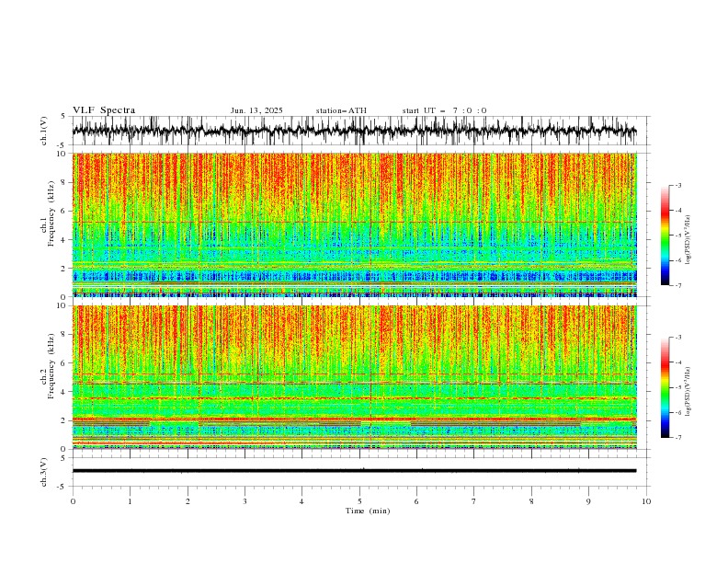
Task: Click the "ch.3(V)" axis label
Action: [x=44, y=472]
